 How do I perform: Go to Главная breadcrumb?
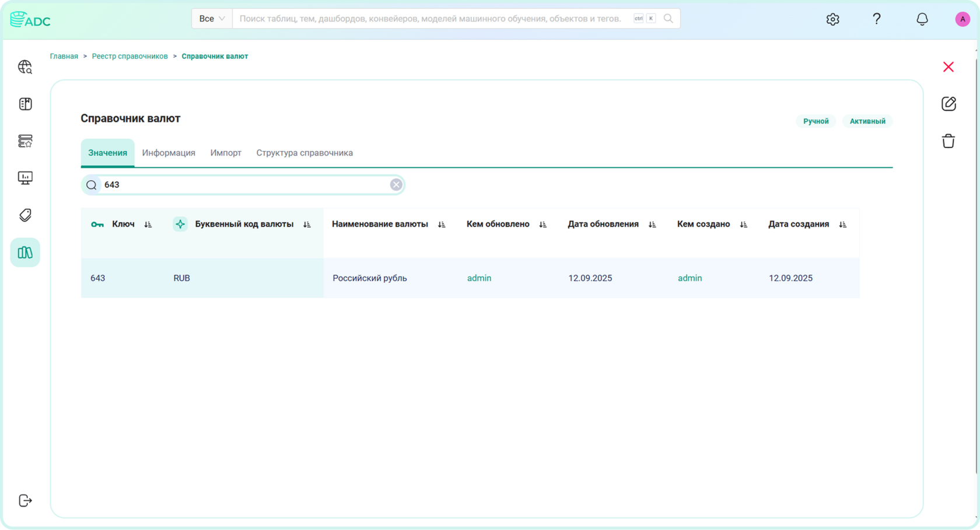click(64, 57)
